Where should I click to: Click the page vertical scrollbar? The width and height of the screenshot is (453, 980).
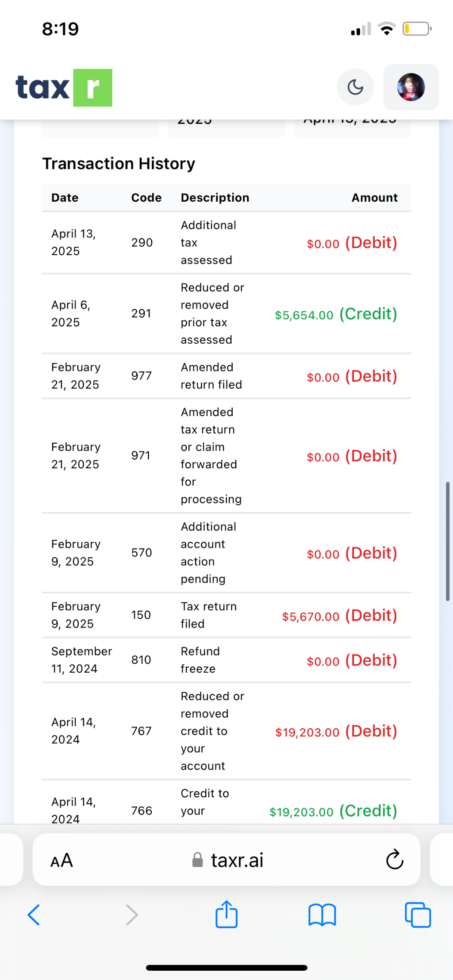(x=448, y=541)
